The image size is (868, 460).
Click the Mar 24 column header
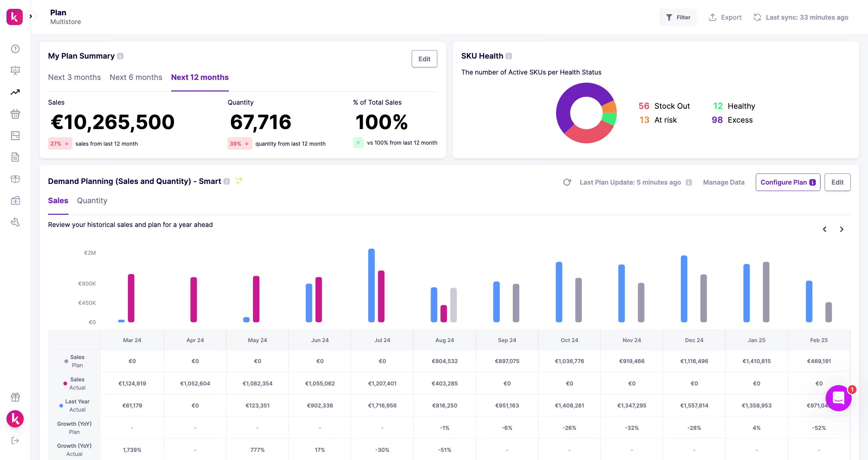pos(132,340)
